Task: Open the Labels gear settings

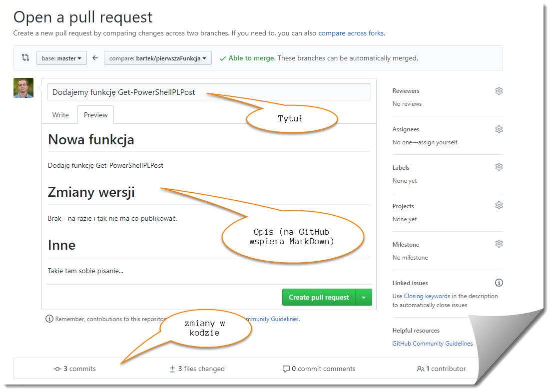Action: (499, 167)
